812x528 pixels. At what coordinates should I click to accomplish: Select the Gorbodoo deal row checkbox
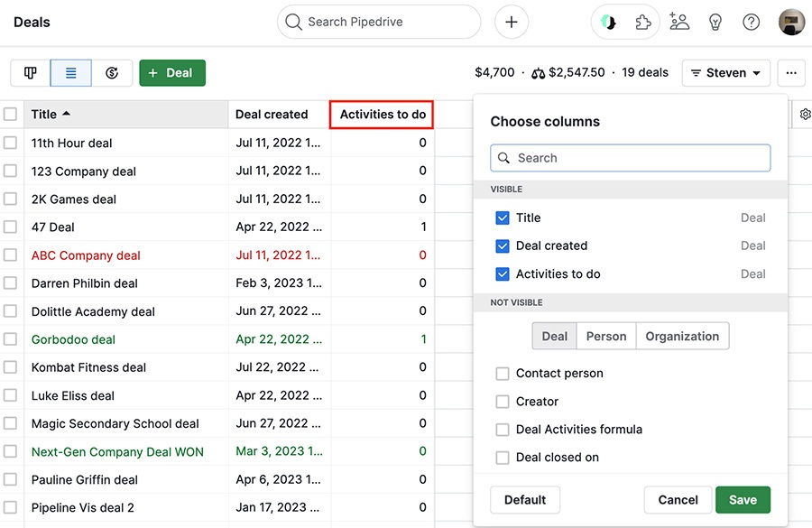pyautogui.click(x=10, y=338)
